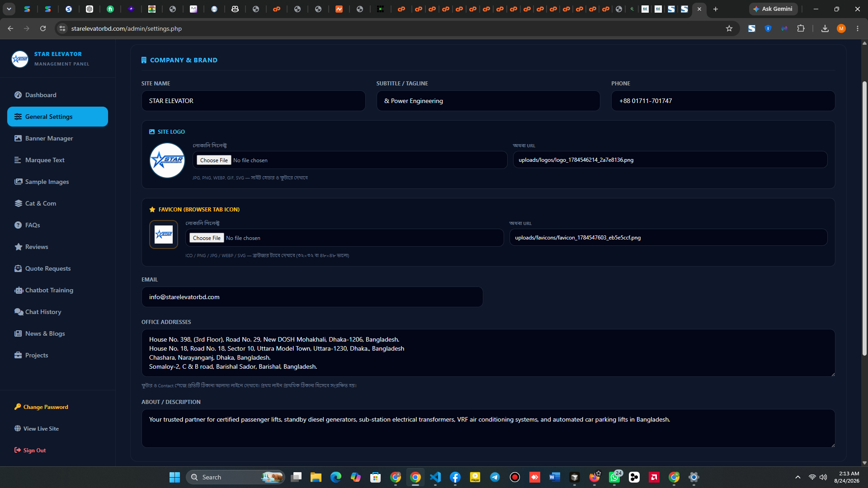868x488 pixels.
Task: Click the site logo preview thumbnail
Action: [167, 160]
